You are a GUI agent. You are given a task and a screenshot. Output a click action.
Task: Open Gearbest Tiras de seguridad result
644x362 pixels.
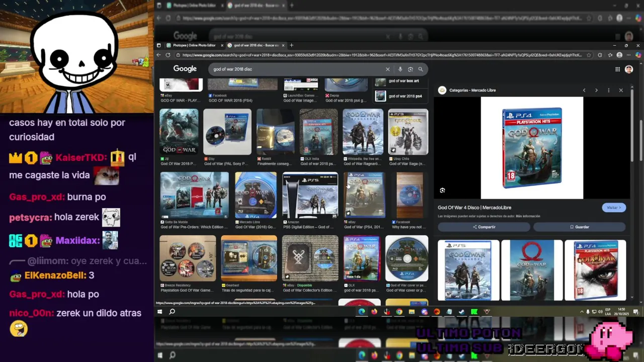click(x=249, y=258)
